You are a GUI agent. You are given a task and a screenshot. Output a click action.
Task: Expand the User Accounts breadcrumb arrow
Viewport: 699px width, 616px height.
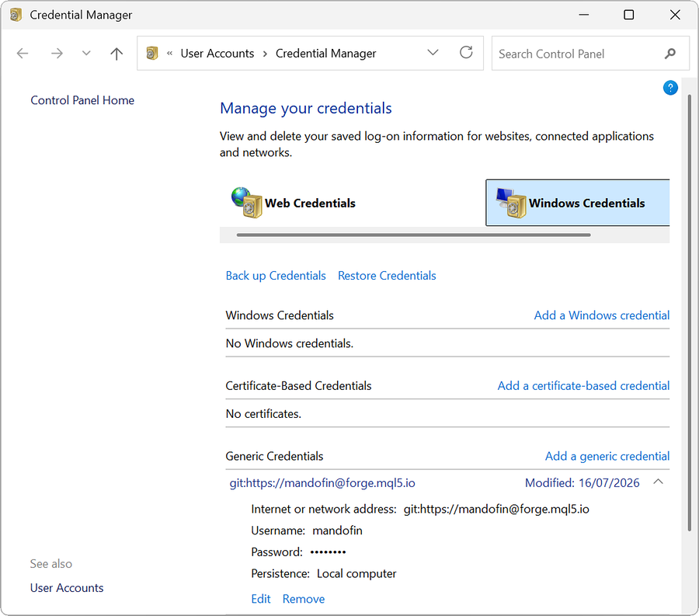pyautogui.click(x=265, y=54)
